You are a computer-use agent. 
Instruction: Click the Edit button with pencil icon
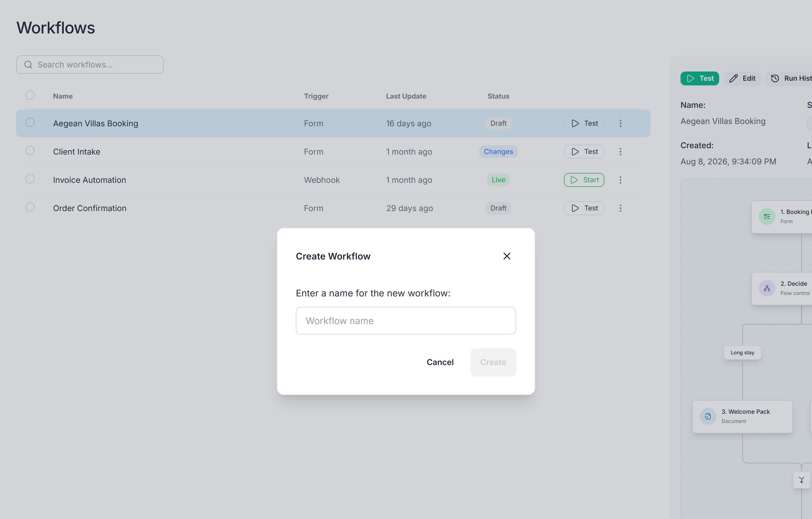click(742, 78)
